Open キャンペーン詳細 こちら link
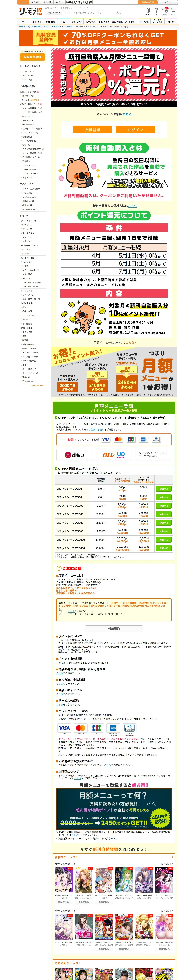Screen dimensions: 196x980 (127, 114)
